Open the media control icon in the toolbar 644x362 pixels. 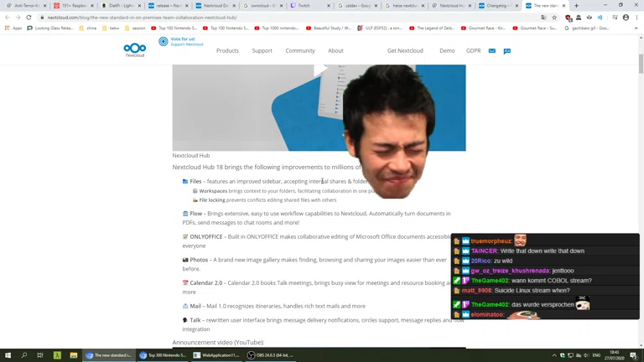(x=615, y=18)
